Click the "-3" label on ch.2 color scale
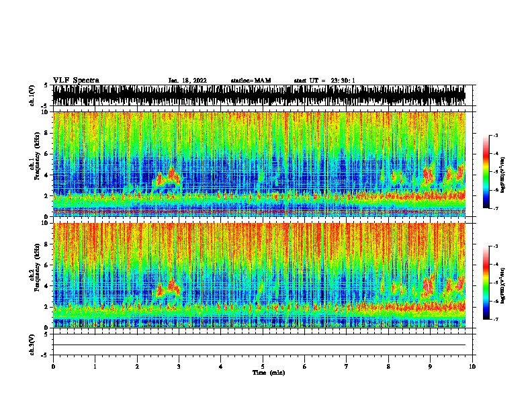This screenshot has height=411, width=532. [496, 246]
